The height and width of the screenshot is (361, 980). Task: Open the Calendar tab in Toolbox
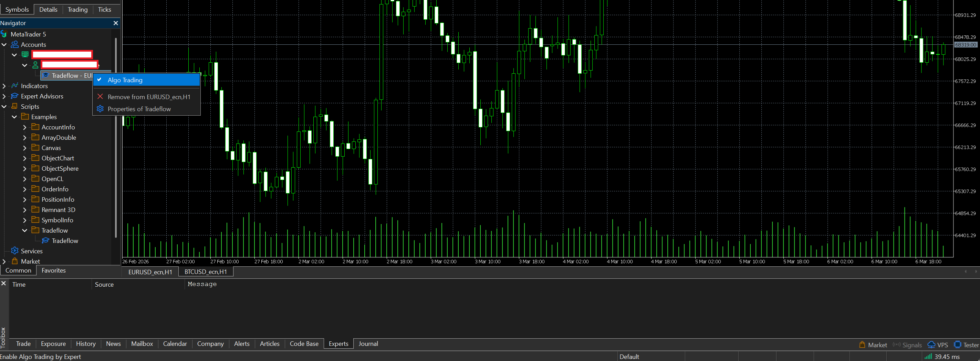[175, 343]
